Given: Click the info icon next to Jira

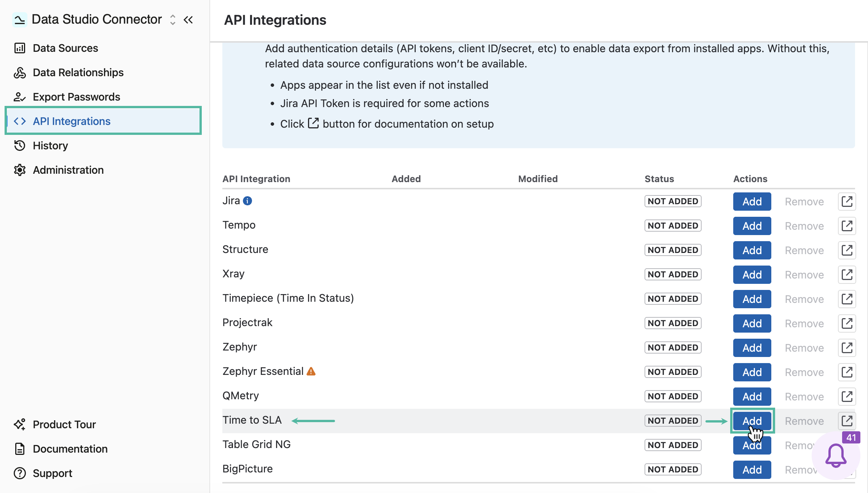Looking at the screenshot, I should (x=247, y=201).
